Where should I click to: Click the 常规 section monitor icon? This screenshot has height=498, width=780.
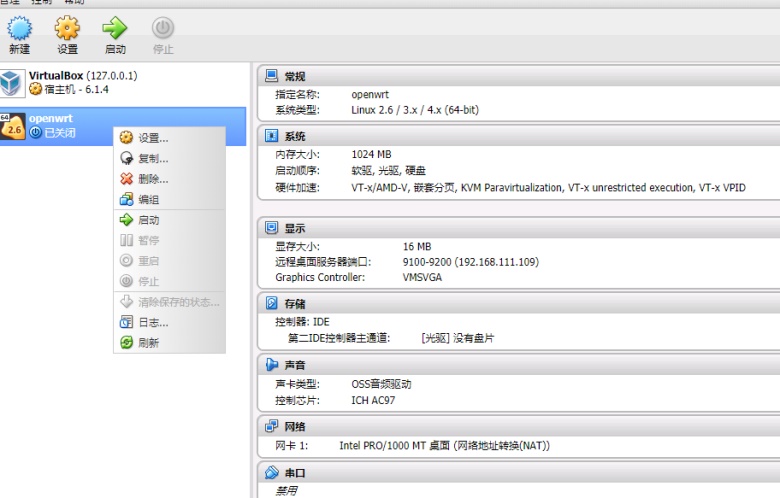pos(272,76)
